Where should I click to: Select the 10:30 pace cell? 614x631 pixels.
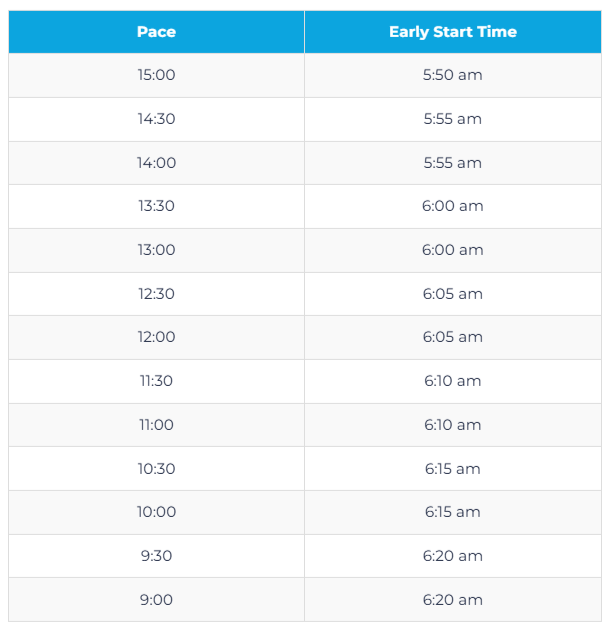tap(156, 469)
